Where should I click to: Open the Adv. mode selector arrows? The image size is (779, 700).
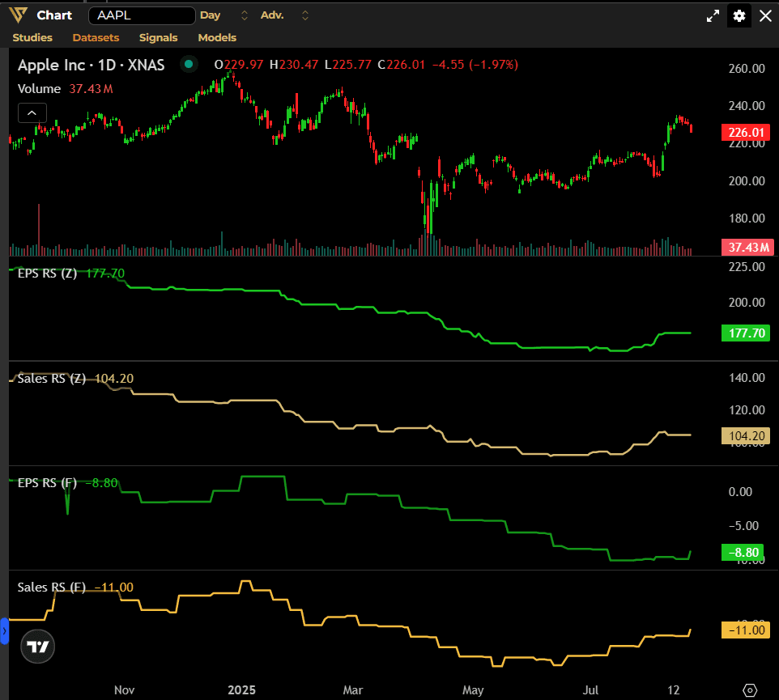coord(305,15)
